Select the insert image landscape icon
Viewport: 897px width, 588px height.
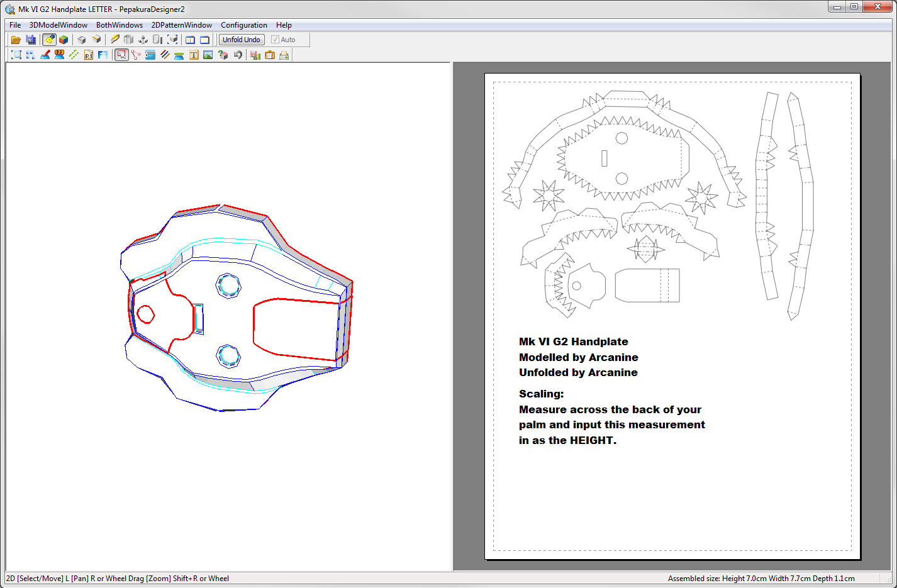coord(208,55)
